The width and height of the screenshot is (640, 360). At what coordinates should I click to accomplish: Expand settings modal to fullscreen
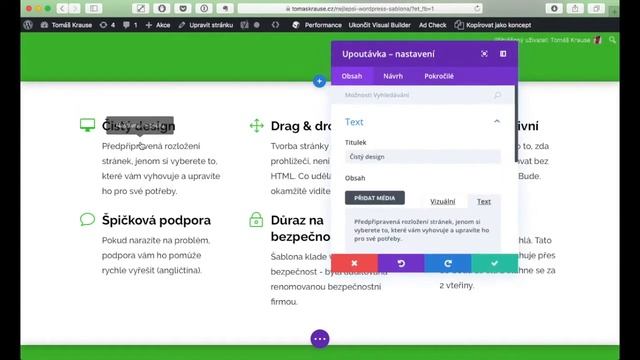(484, 54)
